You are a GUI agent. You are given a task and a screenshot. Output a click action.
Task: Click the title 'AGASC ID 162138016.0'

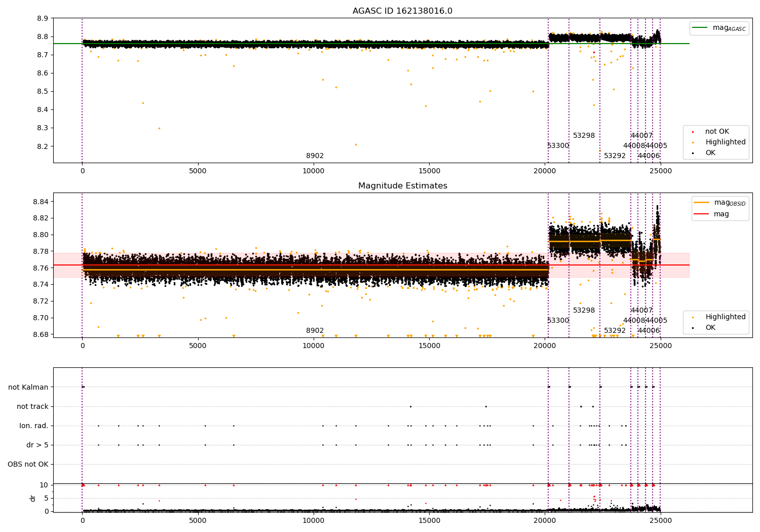point(402,11)
